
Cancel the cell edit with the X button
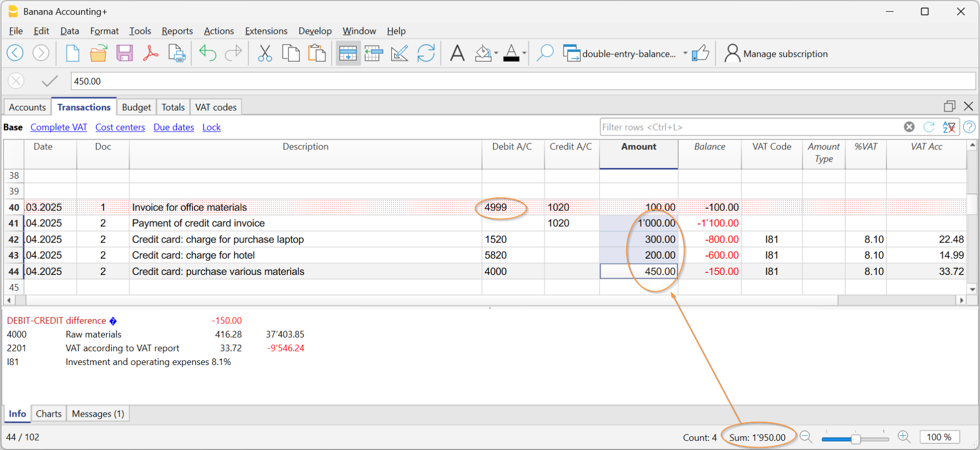coord(16,81)
